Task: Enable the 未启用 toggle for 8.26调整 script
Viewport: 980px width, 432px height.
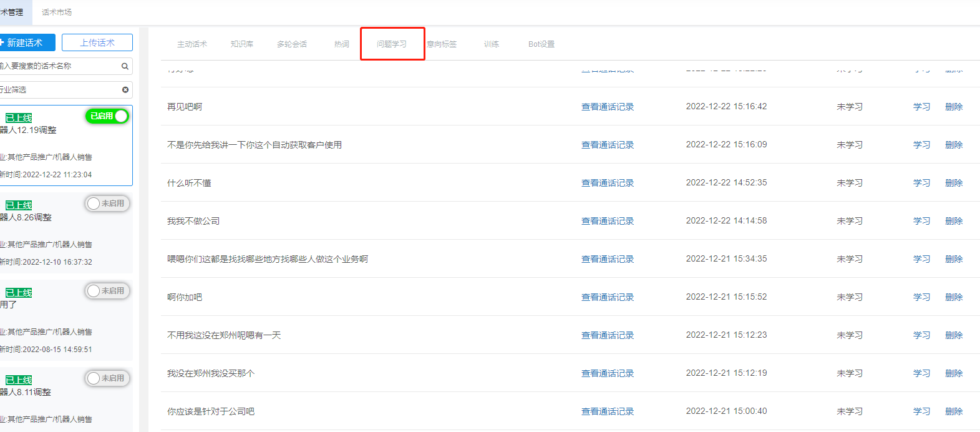Action: [107, 204]
